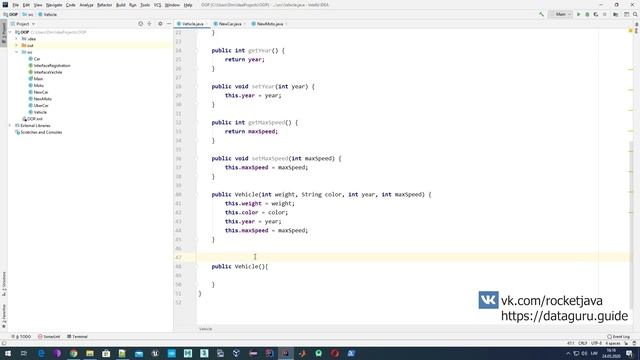Run with coverage using the shield icon
The image size is (640, 360).
(x=596, y=14)
